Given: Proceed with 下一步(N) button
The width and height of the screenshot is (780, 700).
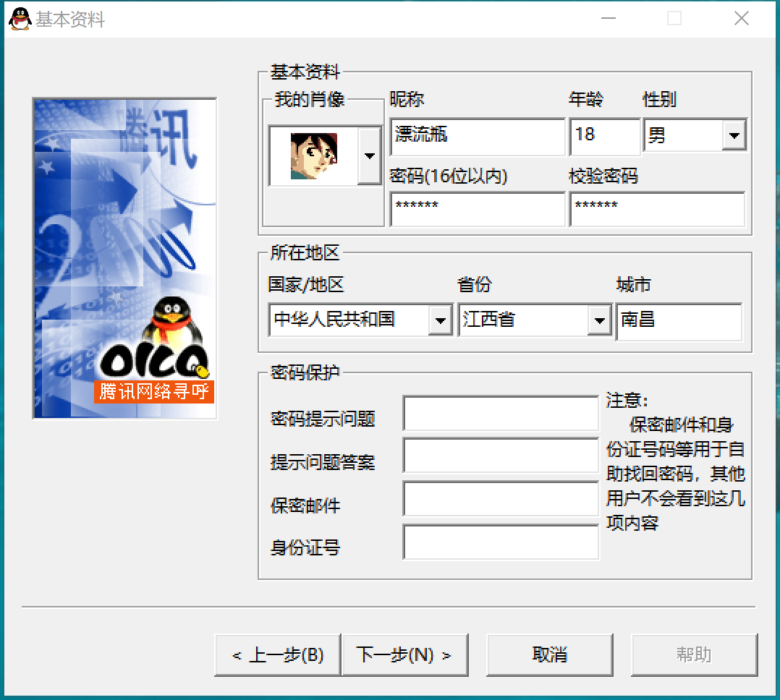Looking at the screenshot, I should tap(405, 654).
